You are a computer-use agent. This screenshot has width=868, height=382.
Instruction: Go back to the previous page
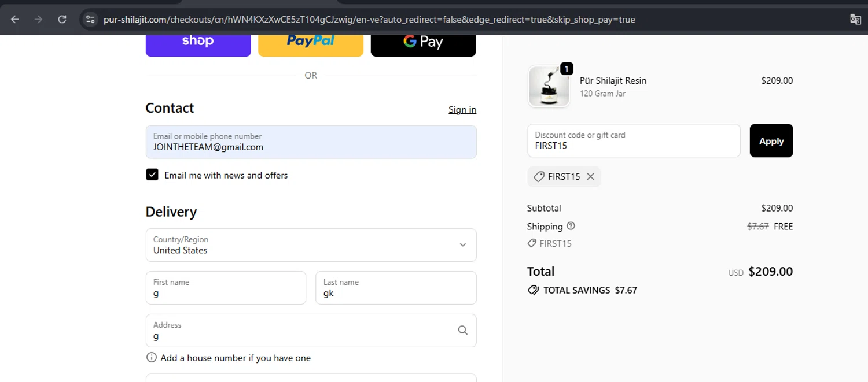(x=15, y=19)
